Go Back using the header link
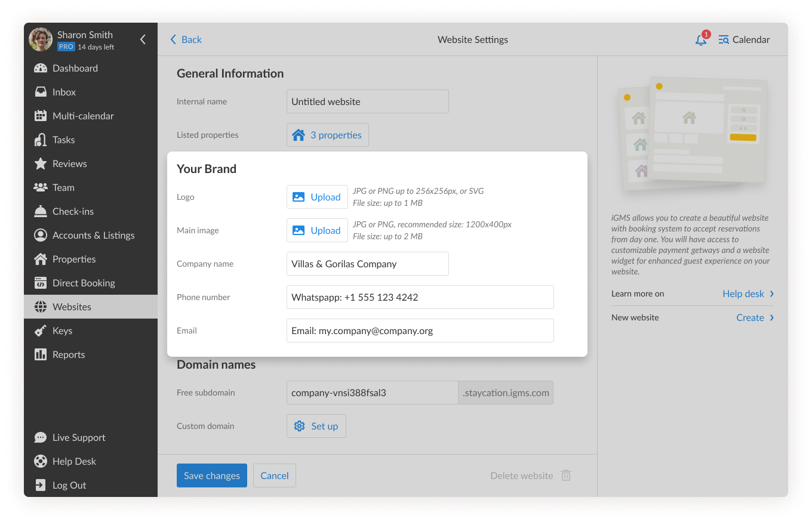The width and height of the screenshot is (812, 522). coord(186,40)
